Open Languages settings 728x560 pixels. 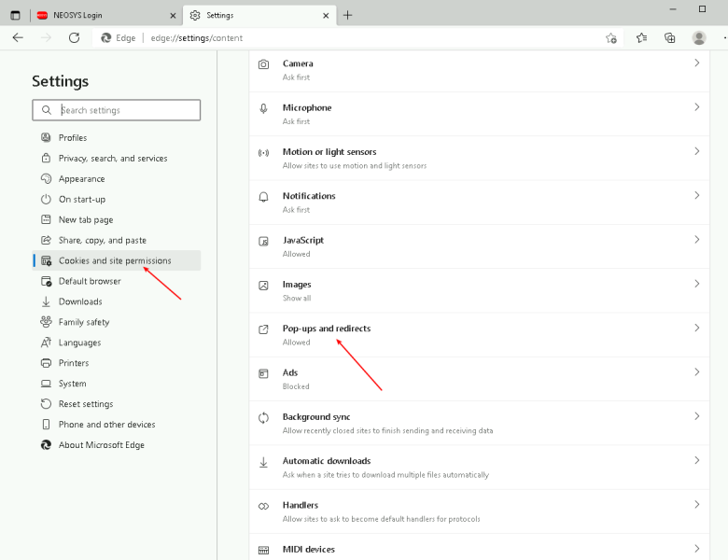(117, 343)
